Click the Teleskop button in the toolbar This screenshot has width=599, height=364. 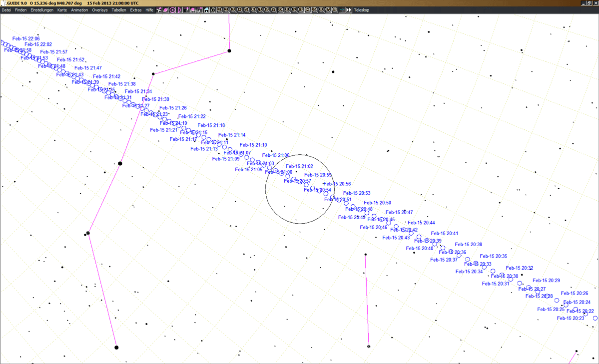click(x=361, y=10)
